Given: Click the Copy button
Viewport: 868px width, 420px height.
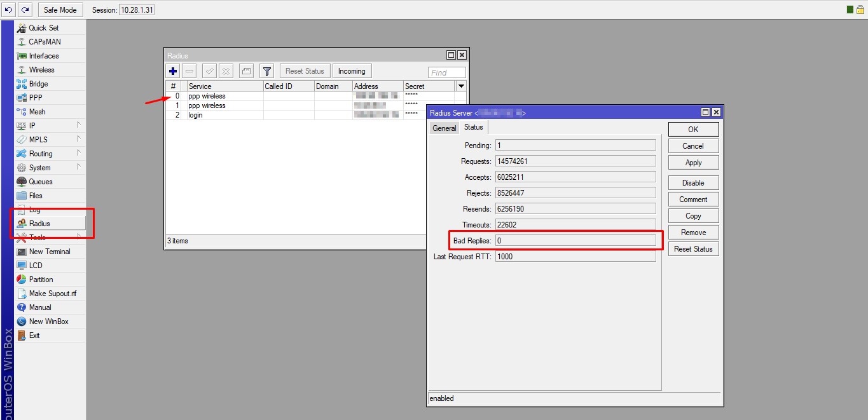Looking at the screenshot, I should coord(693,215).
